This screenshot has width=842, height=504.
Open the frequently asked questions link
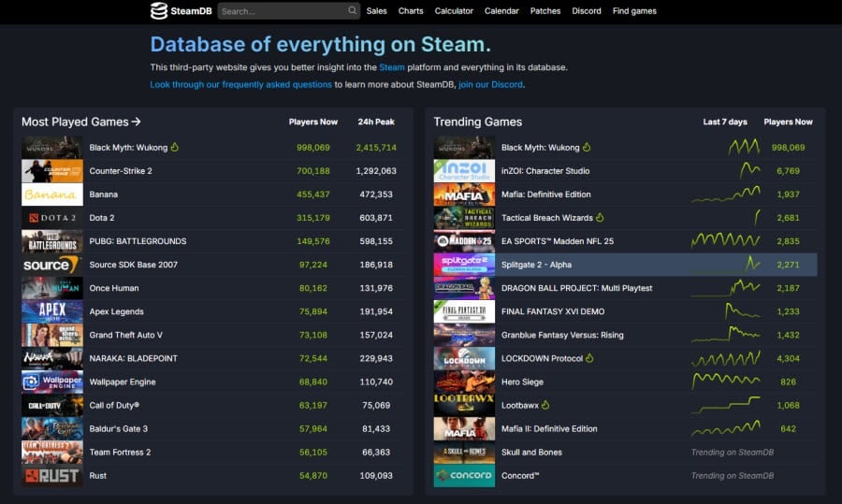tap(241, 84)
